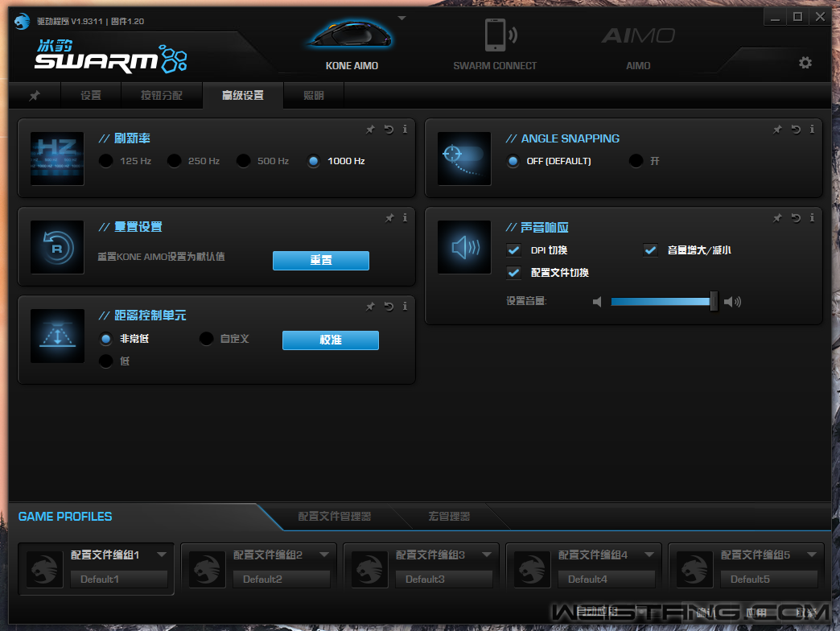
Task: Expand the device list arrow beside KONE AIMO
Action: pos(401,19)
